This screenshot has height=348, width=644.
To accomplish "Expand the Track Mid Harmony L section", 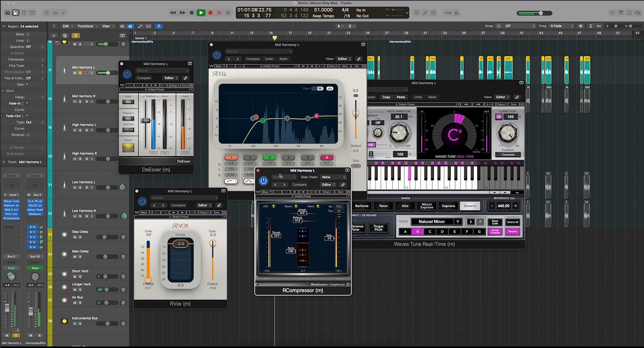I will click(4, 162).
